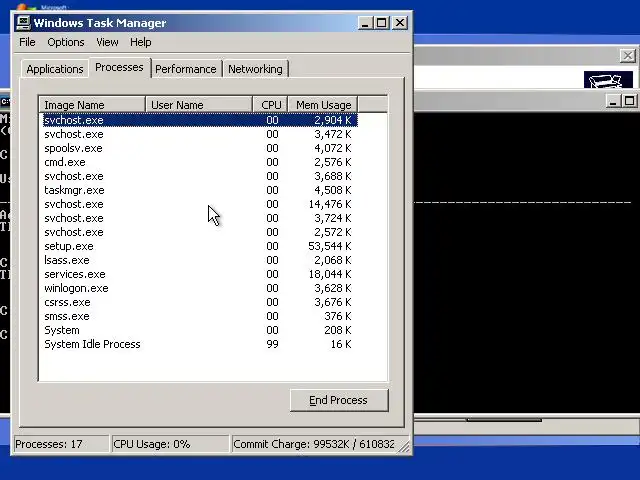The height and width of the screenshot is (480, 640).
Task: Open the Options menu
Action: pos(66,42)
